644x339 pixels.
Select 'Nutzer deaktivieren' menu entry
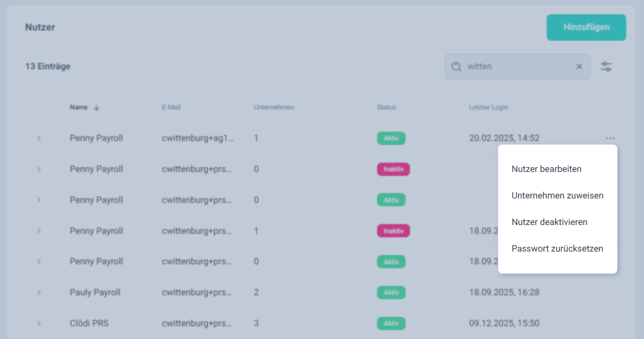(549, 222)
